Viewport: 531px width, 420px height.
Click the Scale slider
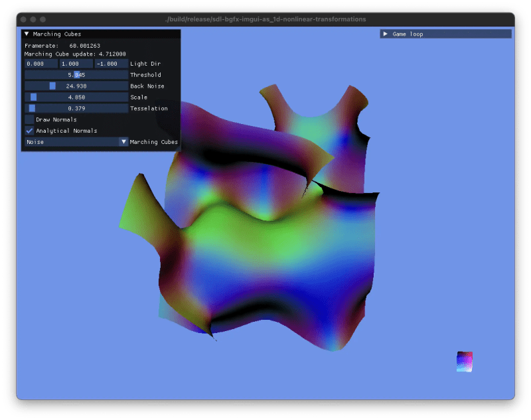(x=76, y=97)
